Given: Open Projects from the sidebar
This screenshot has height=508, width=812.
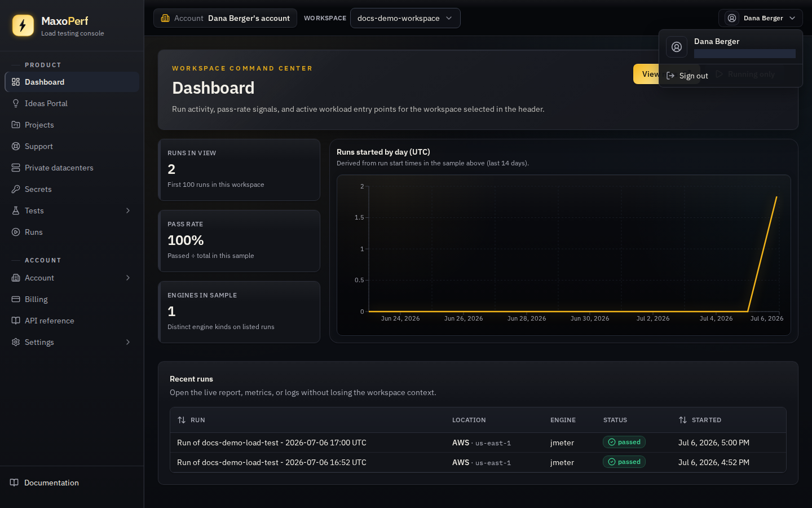Looking at the screenshot, I should click(x=72, y=125).
